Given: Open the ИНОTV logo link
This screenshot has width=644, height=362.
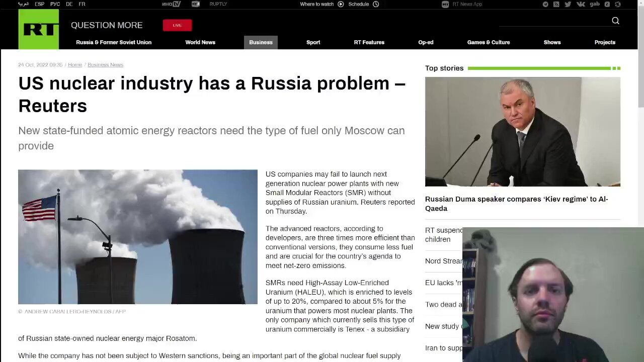Looking at the screenshot, I should 171,4.
